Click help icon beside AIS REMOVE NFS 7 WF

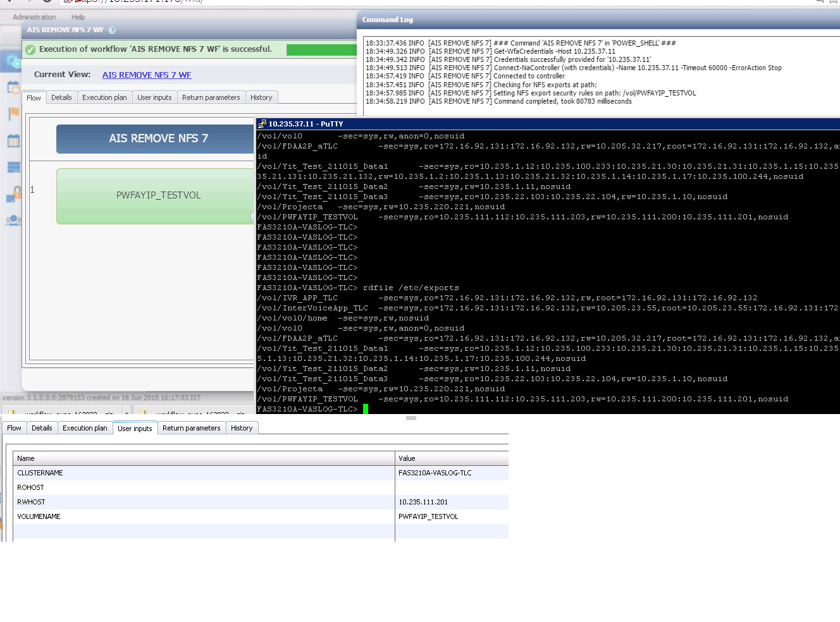(x=113, y=30)
